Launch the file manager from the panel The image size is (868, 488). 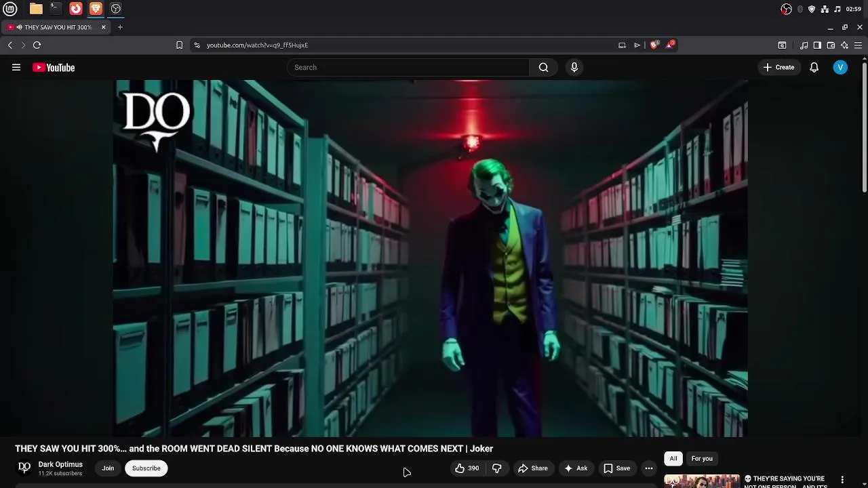click(36, 9)
